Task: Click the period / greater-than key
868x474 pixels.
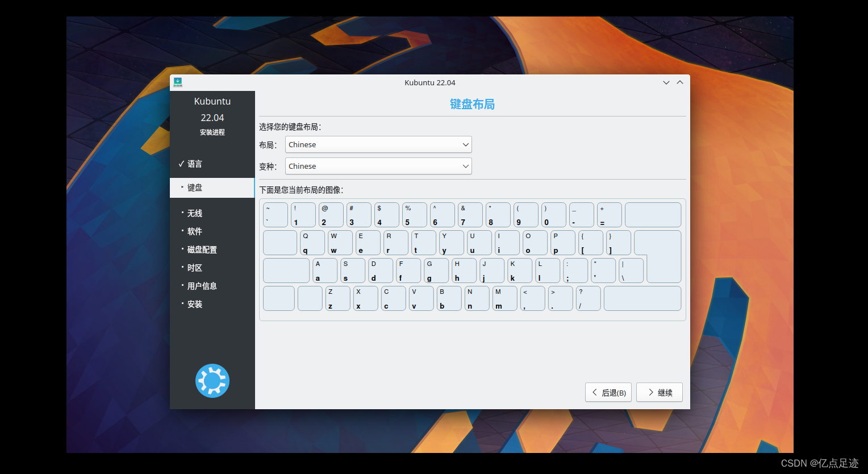Action: click(x=561, y=298)
